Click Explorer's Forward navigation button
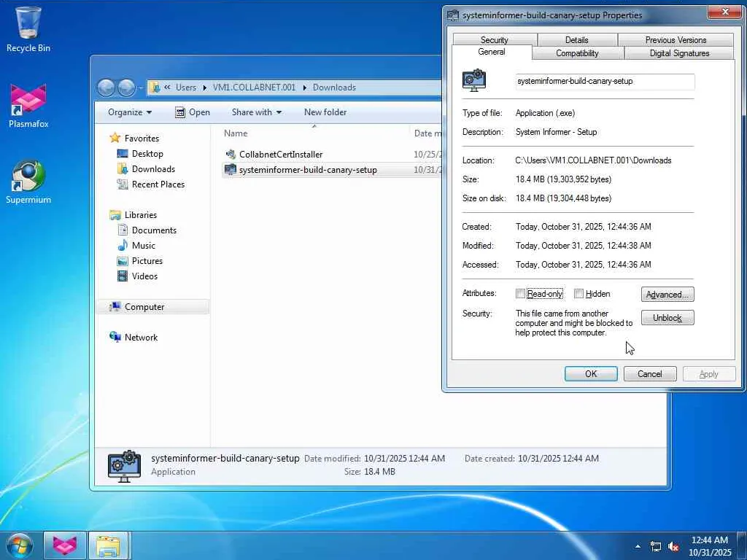 [x=126, y=87]
